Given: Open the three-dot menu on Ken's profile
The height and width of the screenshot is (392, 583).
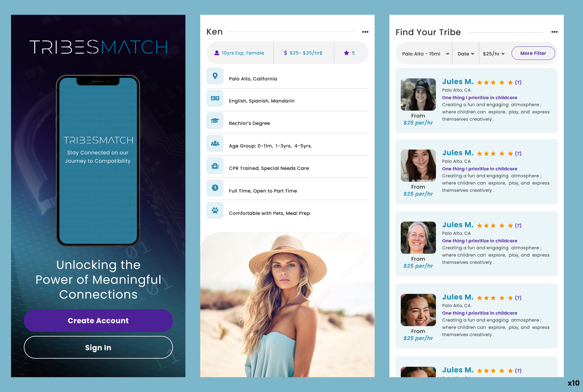Looking at the screenshot, I should [365, 31].
